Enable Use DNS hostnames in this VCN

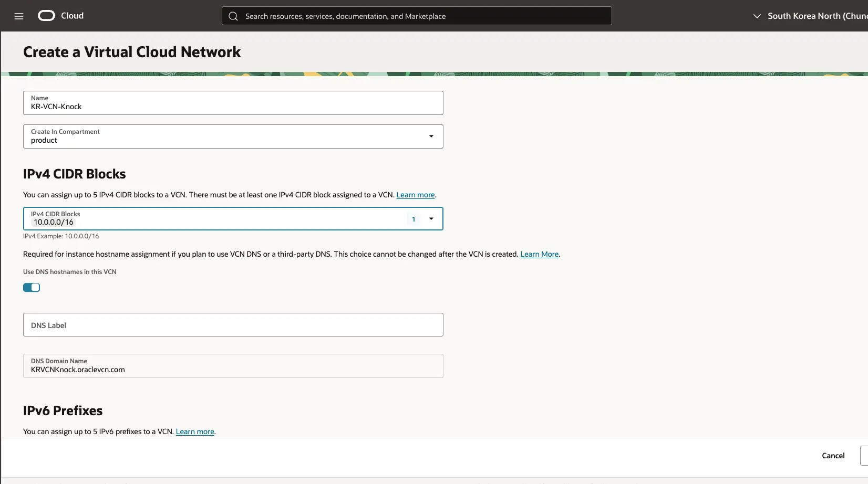31,287
